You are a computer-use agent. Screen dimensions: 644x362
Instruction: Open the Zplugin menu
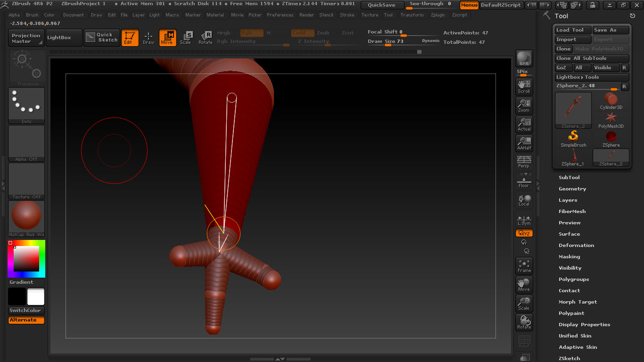coord(438,15)
